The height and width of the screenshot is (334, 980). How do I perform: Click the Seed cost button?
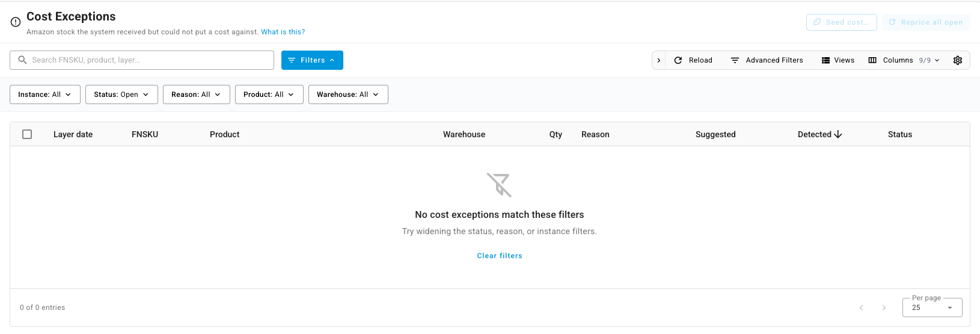pyautogui.click(x=841, y=22)
